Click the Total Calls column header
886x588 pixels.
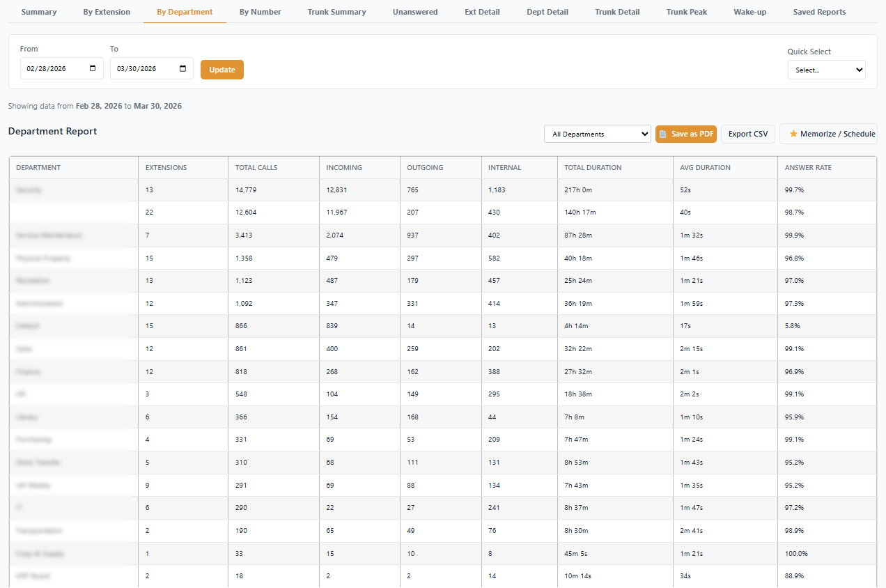[x=256, y=168]
